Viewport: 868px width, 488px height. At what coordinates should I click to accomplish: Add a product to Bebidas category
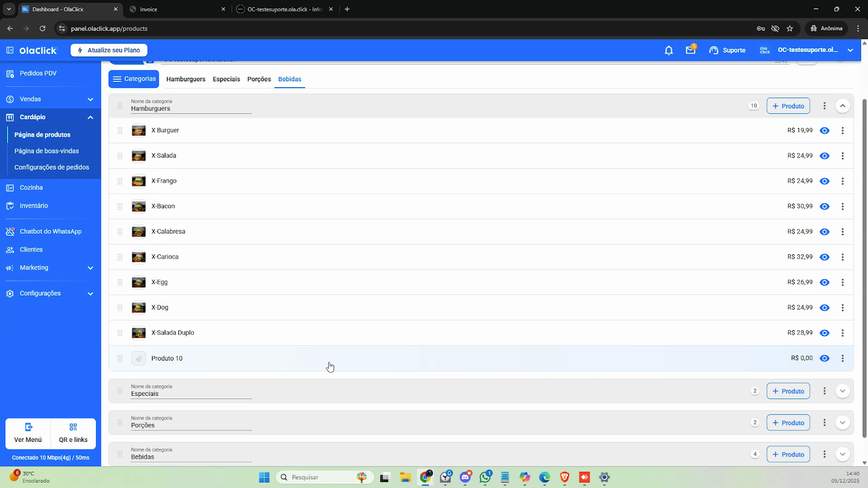point(788,454)
